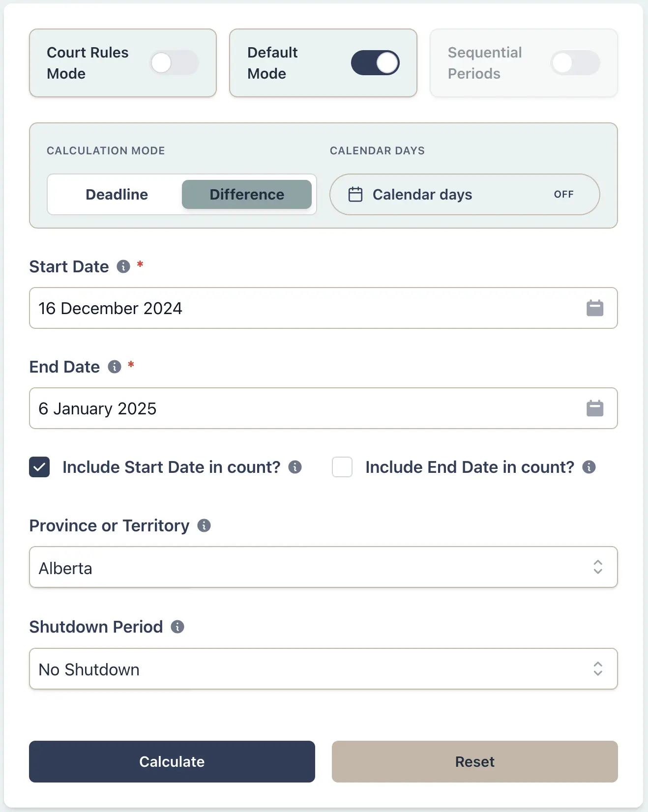Click the Include End Date info icon
This screenshot has height=812, width=648.
click(x=589, y=467)
